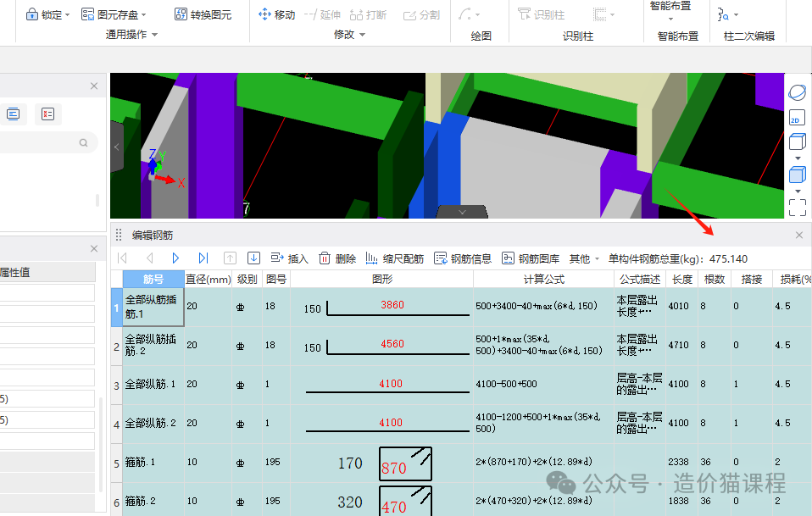Click the 绘图 group label
812x516 pixels.
tap(481, 36)
